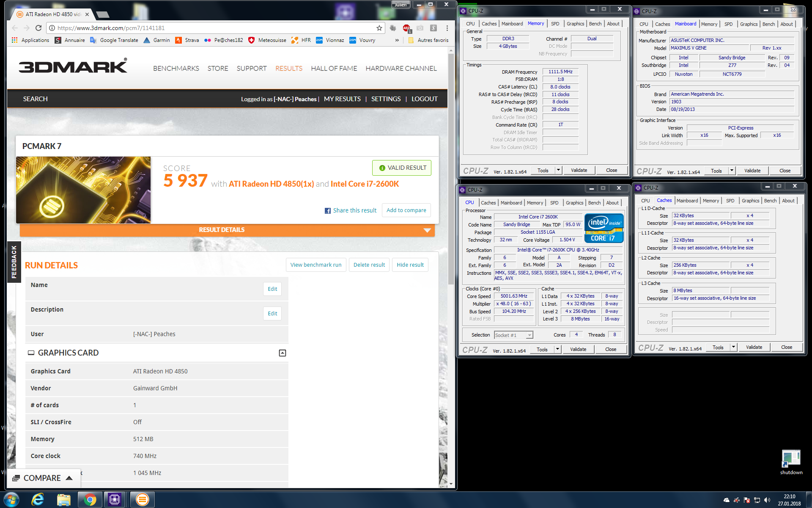The image size is (812, 508).
Task: Click the SEARCH link in the dark bar
Action: coord(36,99)
